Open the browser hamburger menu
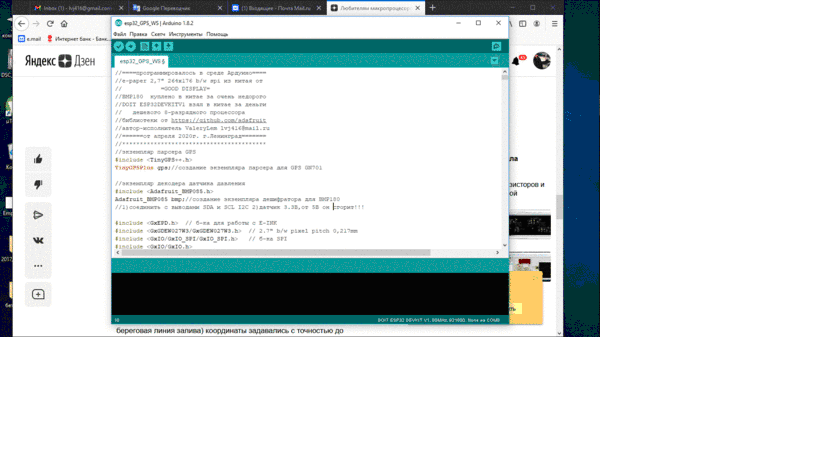The image size is (819, 460). click(x=555, y=23)
